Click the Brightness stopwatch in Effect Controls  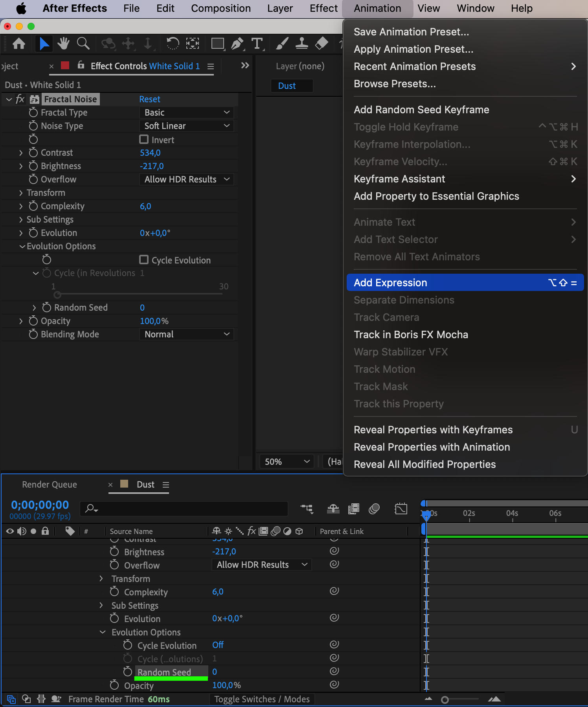tap(33, 166)
